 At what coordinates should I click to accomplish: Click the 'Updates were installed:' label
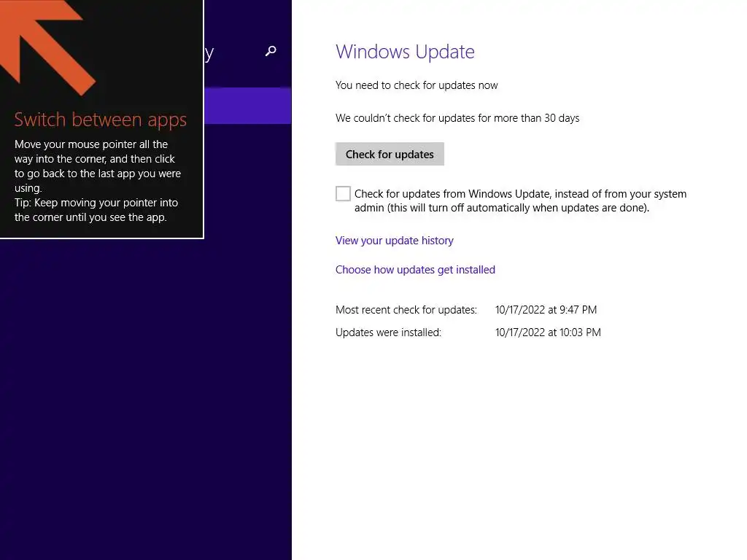pos(388,332)
